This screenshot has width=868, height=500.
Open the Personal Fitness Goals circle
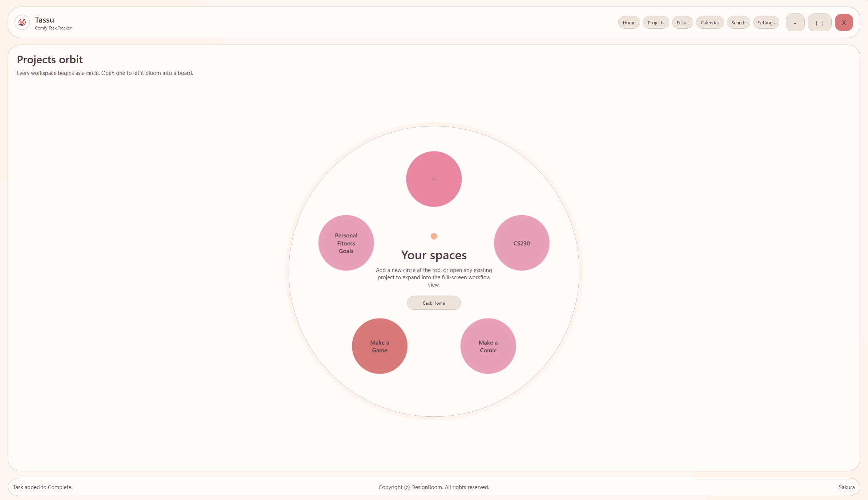coord(346,243)
